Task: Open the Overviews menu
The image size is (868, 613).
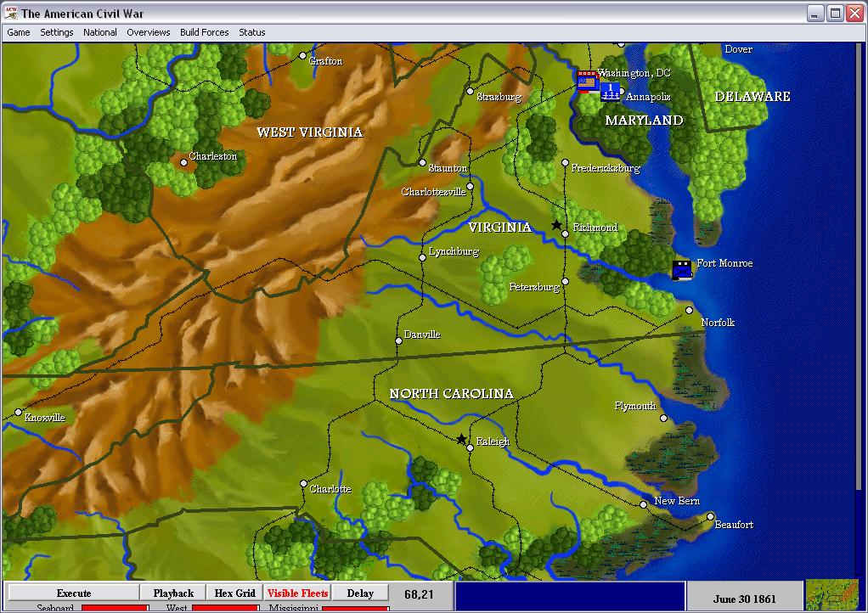Action: click(149, 32)
